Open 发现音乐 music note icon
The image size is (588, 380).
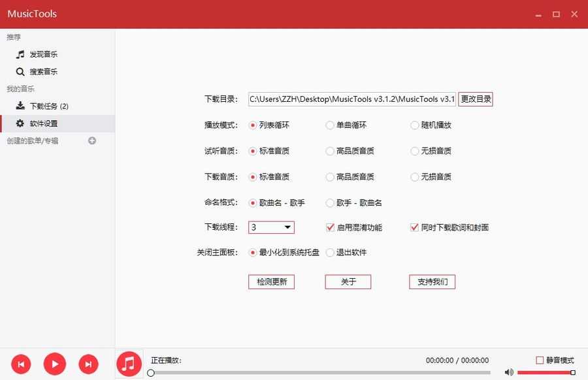tap(20, 54)
